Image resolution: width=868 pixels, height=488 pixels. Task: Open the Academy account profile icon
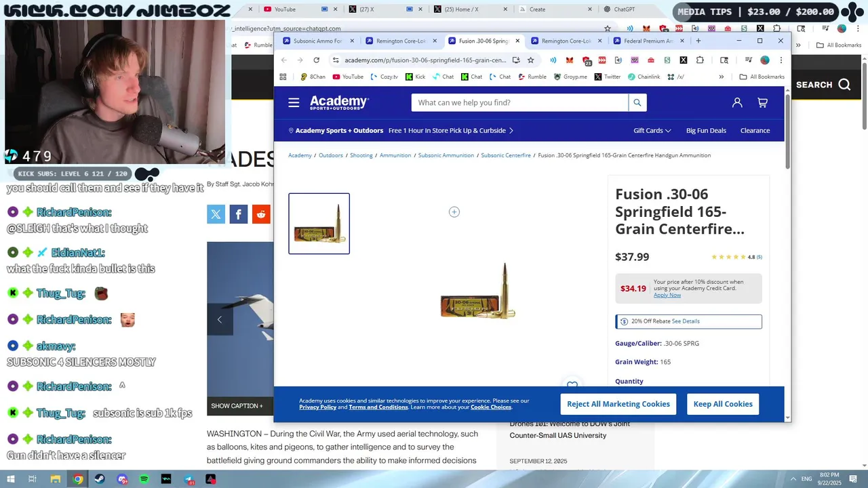pos(737,102)
